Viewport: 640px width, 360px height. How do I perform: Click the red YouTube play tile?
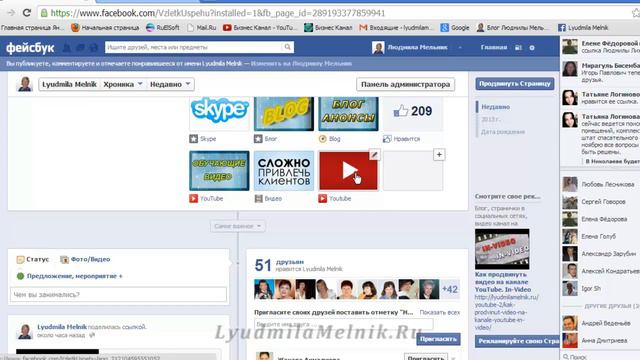(x=348, y=171)
